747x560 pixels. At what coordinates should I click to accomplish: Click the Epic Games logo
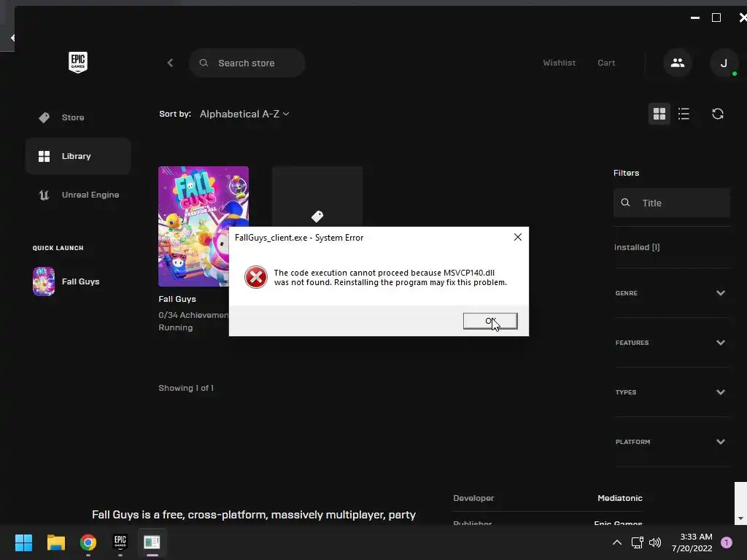77,63
